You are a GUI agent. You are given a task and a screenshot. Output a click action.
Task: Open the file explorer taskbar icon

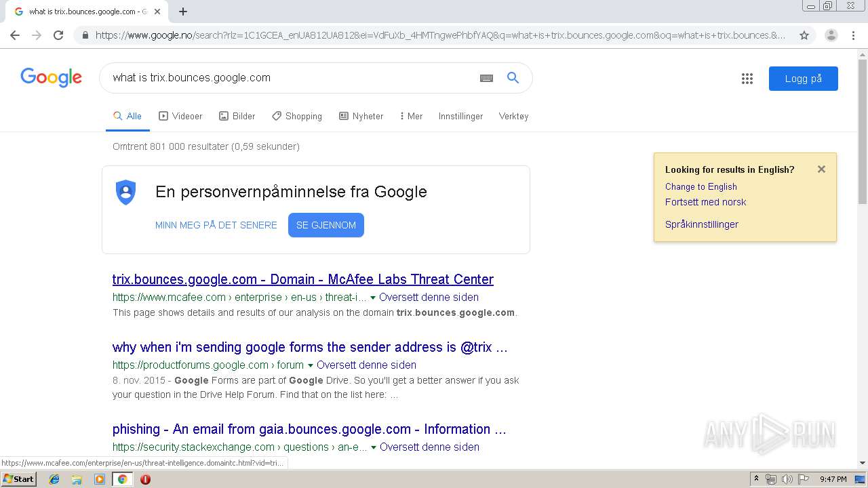pyautogui.click(x=77, y=479)
